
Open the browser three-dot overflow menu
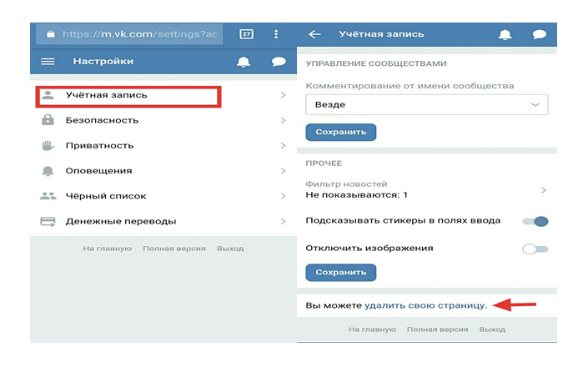[276, 34]
